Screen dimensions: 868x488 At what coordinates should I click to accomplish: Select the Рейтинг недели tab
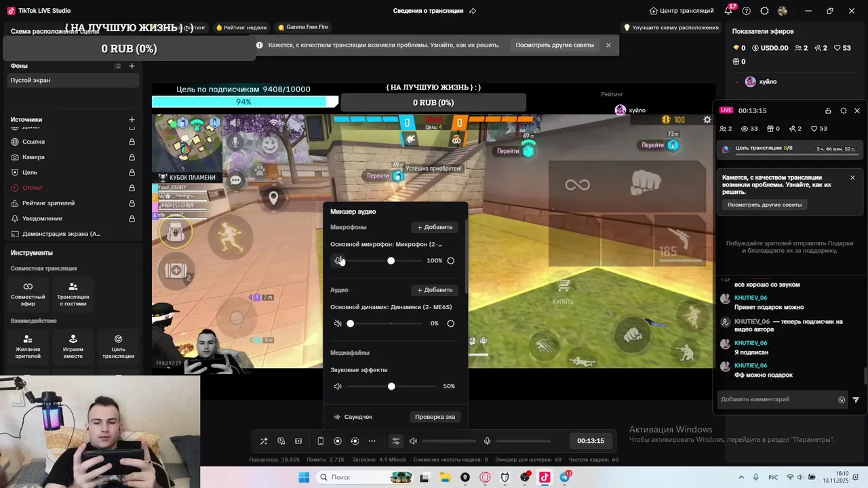pos(241,28)
